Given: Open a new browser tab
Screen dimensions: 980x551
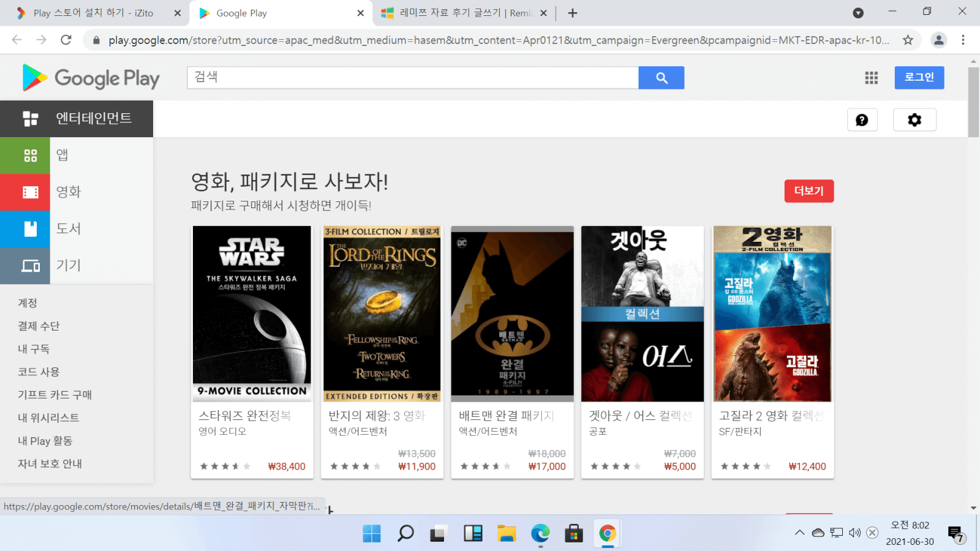Looking at the screenshot, I should click(x=573, y=13).
